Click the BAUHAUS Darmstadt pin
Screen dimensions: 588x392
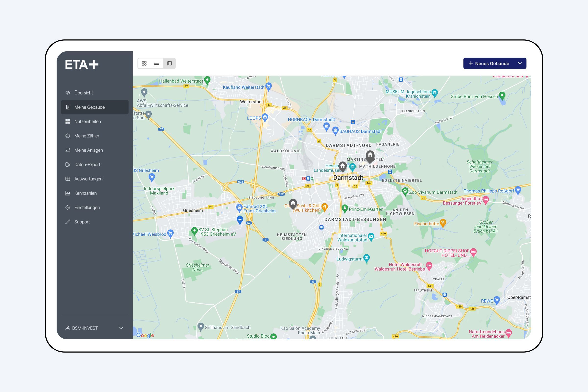[x=335, y=131]
